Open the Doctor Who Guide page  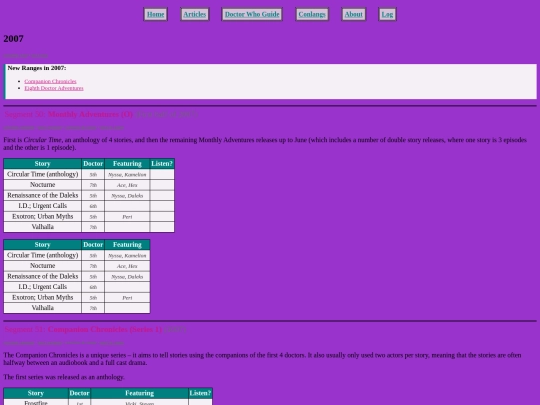tap(252, 14)
